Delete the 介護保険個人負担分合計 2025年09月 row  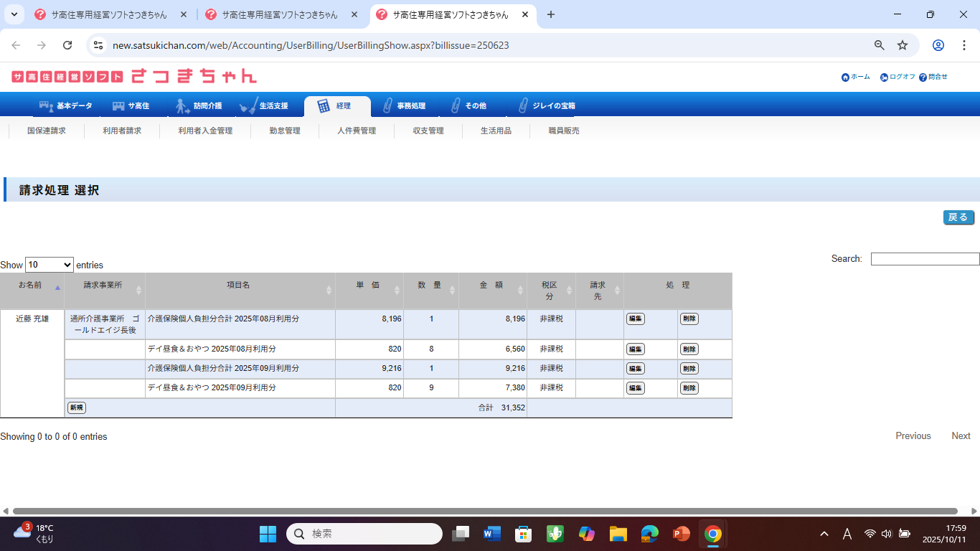click(689, 369)
